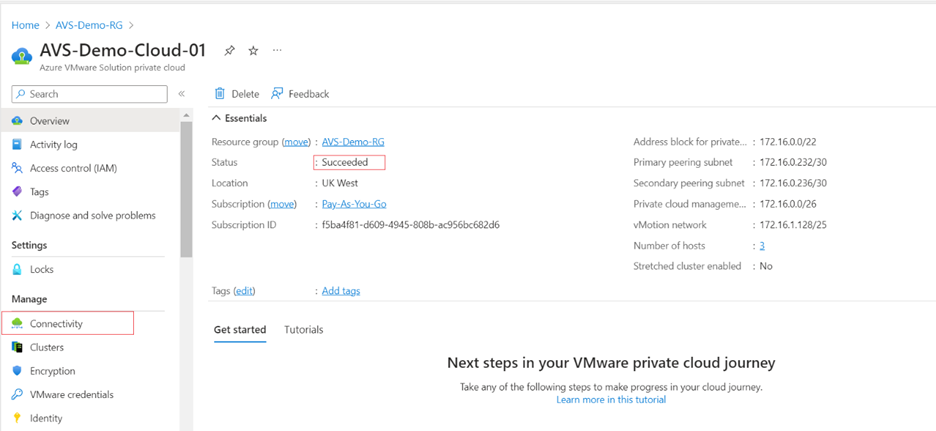This screenshot has height=431, width=936.
Task: Click the 172.16.0.0/22 address block value
Action: click(x=788, y=142)
